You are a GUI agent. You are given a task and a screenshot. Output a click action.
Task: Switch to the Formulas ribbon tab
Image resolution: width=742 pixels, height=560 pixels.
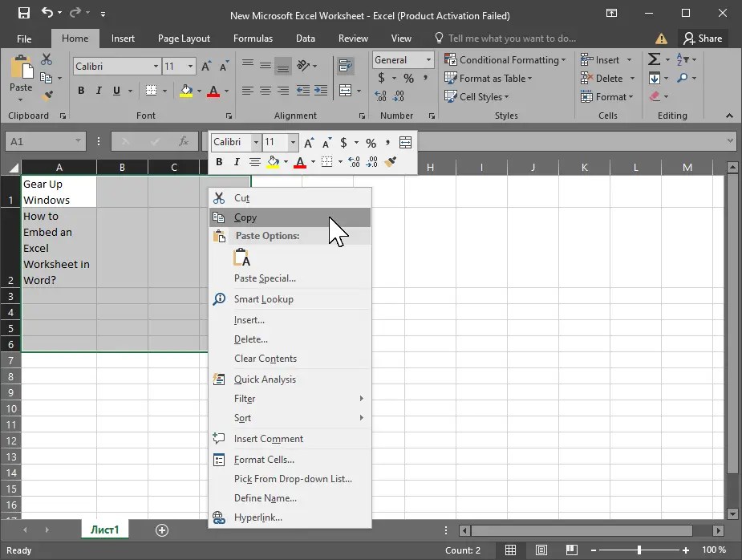[x=253, y=38]
